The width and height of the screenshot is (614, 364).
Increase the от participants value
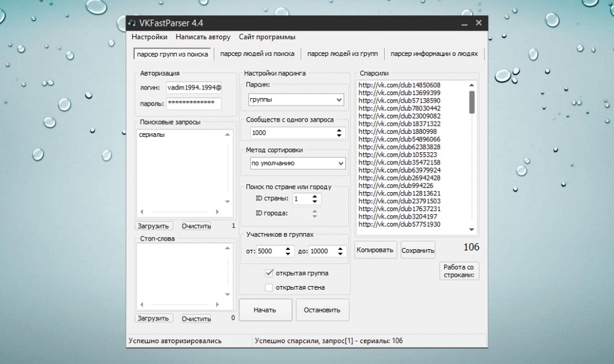pos(288,248)
